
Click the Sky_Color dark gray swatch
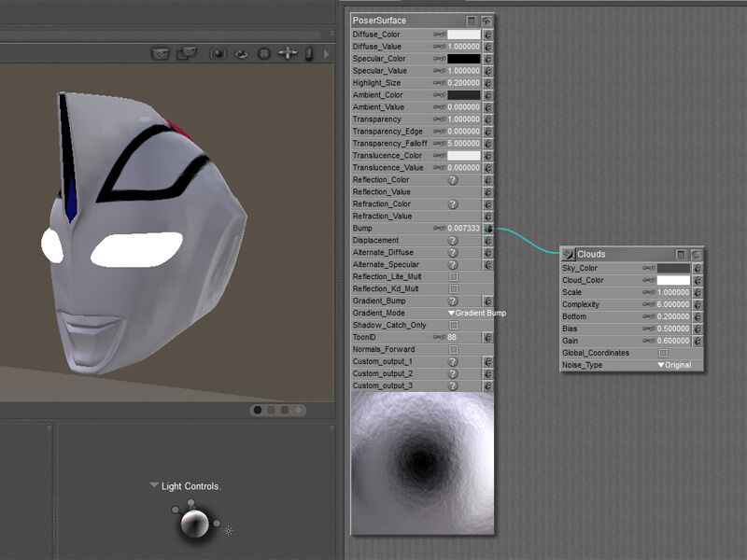pyautogui.click(x=673, y=269)
